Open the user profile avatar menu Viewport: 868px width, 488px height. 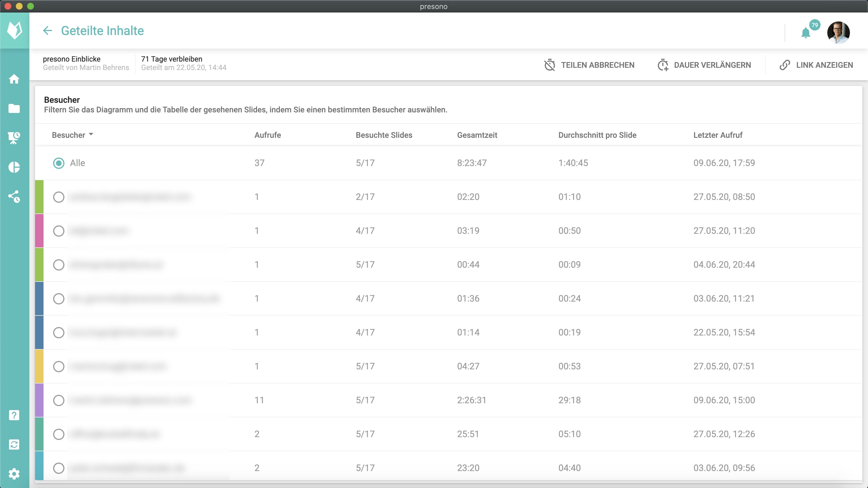click(838, 33)
